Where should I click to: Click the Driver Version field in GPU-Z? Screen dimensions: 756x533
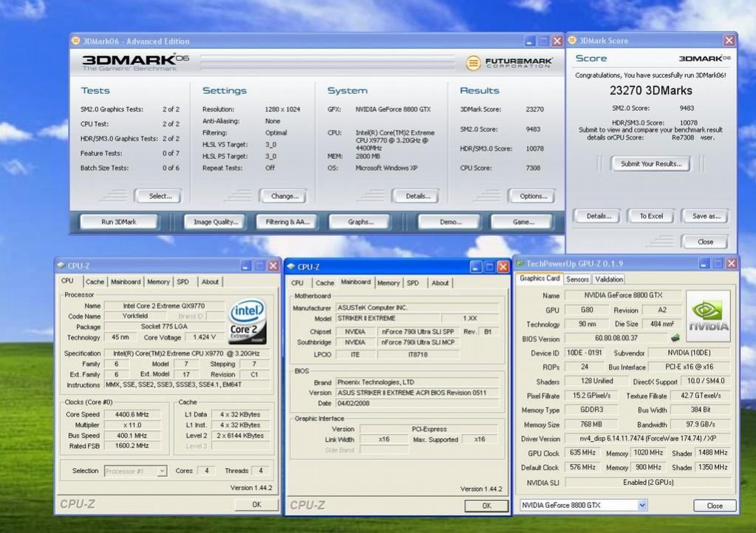tap(648, 439)
